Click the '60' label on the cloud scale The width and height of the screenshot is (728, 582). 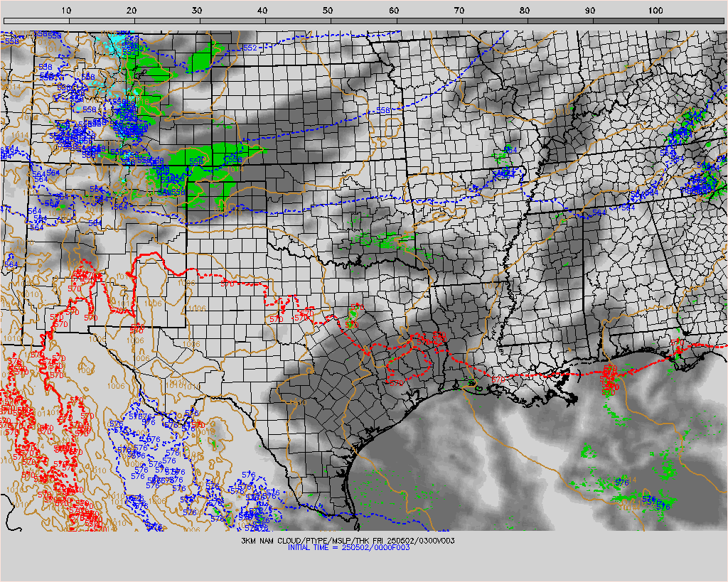(x=394, y=11)
